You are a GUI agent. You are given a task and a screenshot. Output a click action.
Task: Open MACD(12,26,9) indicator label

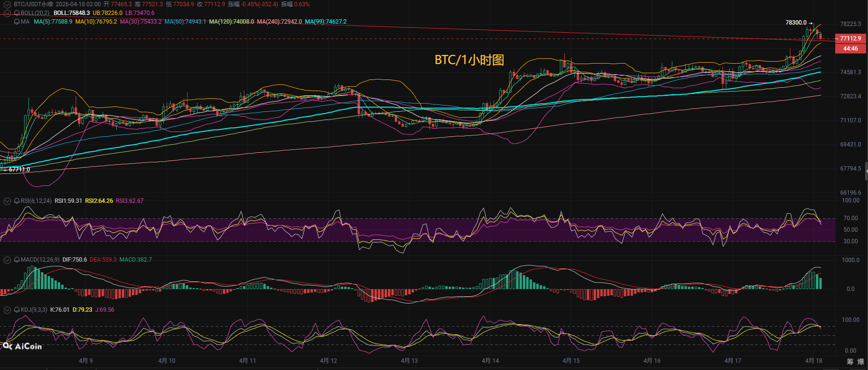(40, 260)
